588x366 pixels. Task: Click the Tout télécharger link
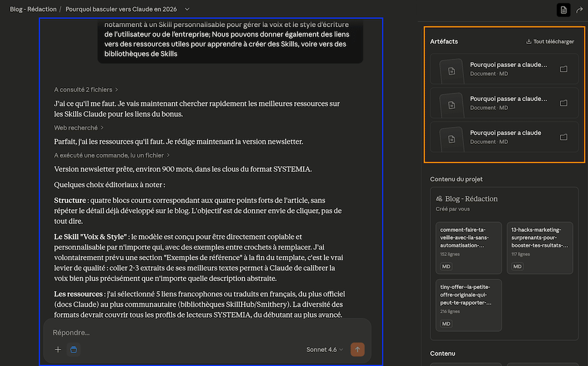point(554,41)
